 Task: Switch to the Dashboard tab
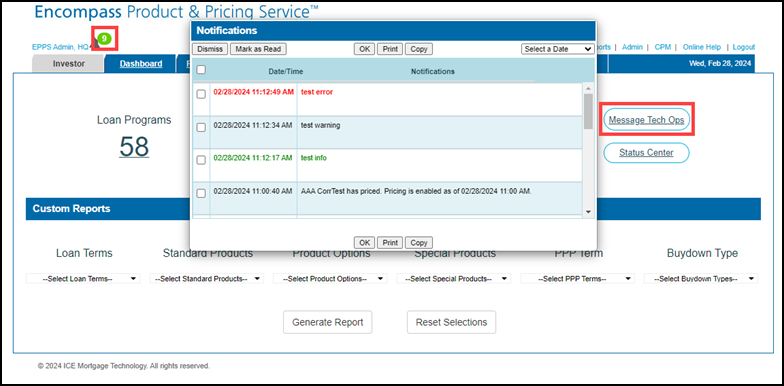140,64
